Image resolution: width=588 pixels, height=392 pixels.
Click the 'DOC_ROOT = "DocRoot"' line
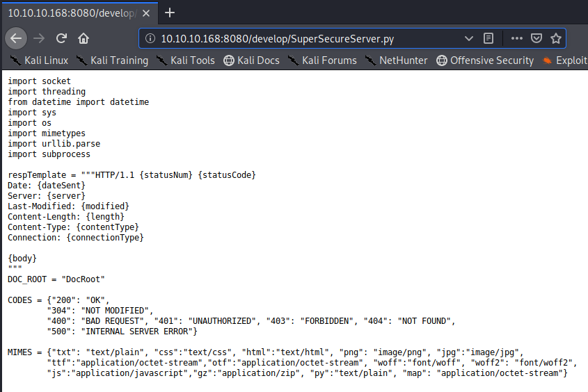pyautogui.click(x=56, y=279)
